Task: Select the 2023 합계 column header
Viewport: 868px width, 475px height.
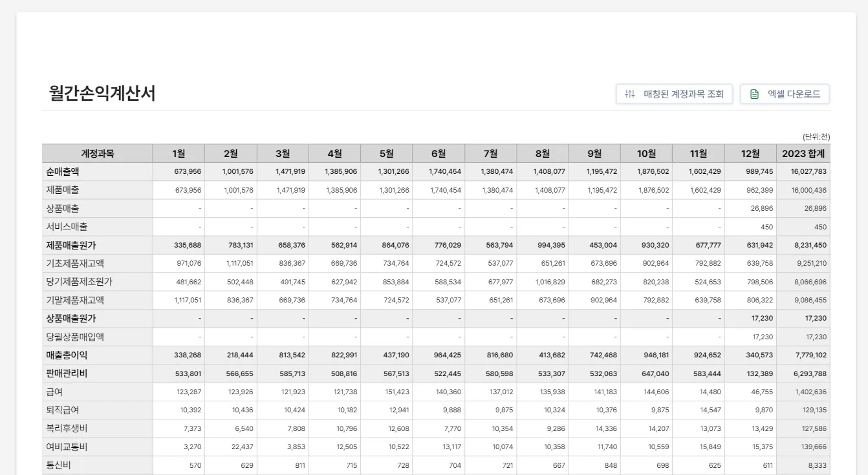Action: point(803,154)
